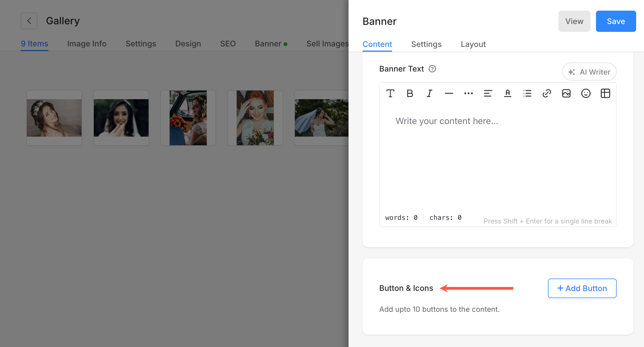Go back using the Gallery arrow
The height and width of the screenshot is (347, 644).
point(29,21)
